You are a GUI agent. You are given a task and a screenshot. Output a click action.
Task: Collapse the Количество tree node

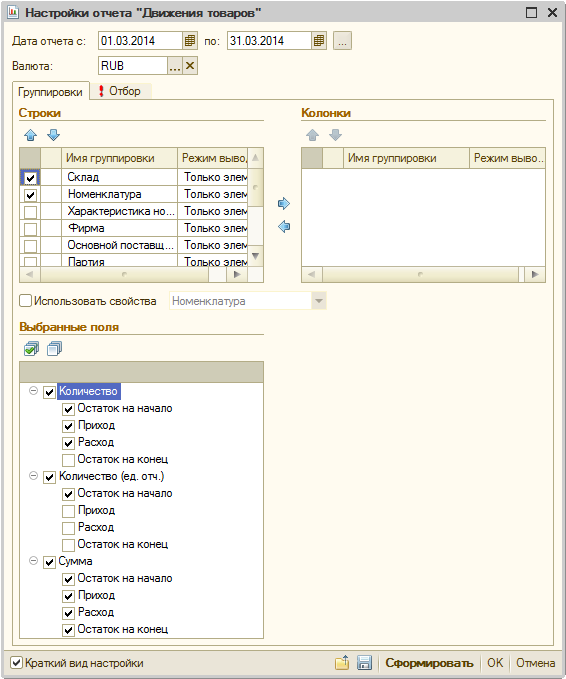pyautogui.click(x=33, y=391)
